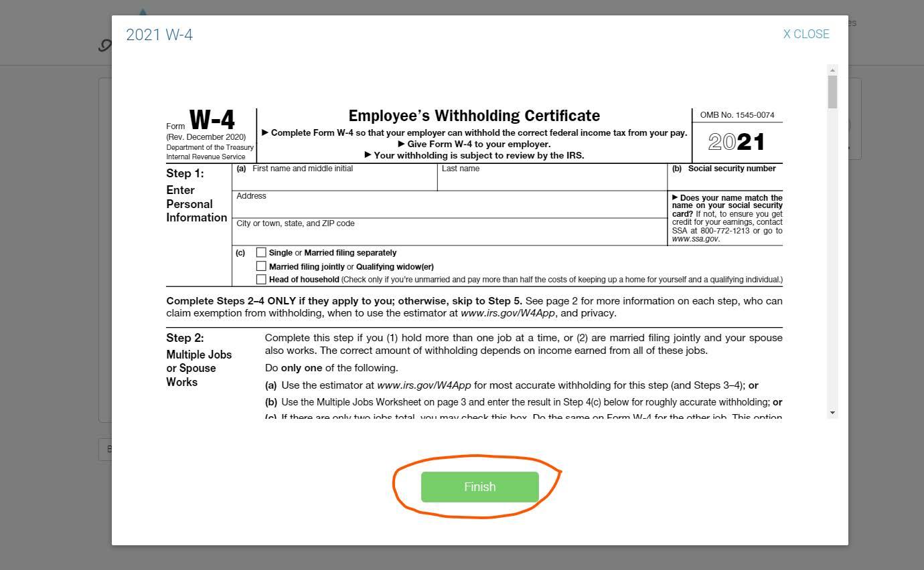Screen dimensions: 924x570
Task: Click the www.ssa.gov text
Action: pos(695,239)
